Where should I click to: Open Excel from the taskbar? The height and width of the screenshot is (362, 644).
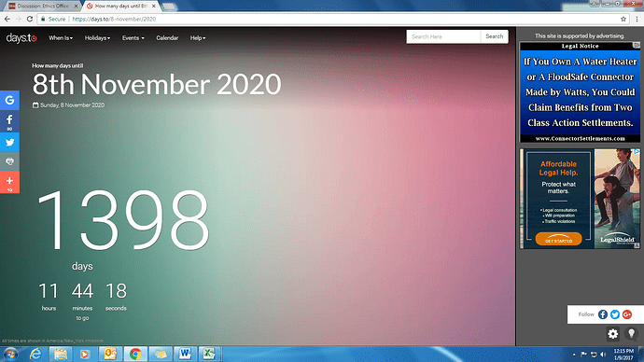click(209, 354)
